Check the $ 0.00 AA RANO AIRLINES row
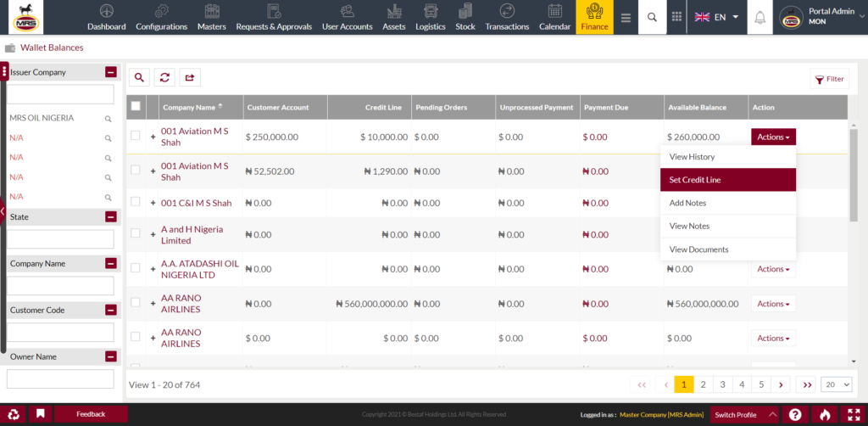 pyautogui.click(x=136, y=336)
